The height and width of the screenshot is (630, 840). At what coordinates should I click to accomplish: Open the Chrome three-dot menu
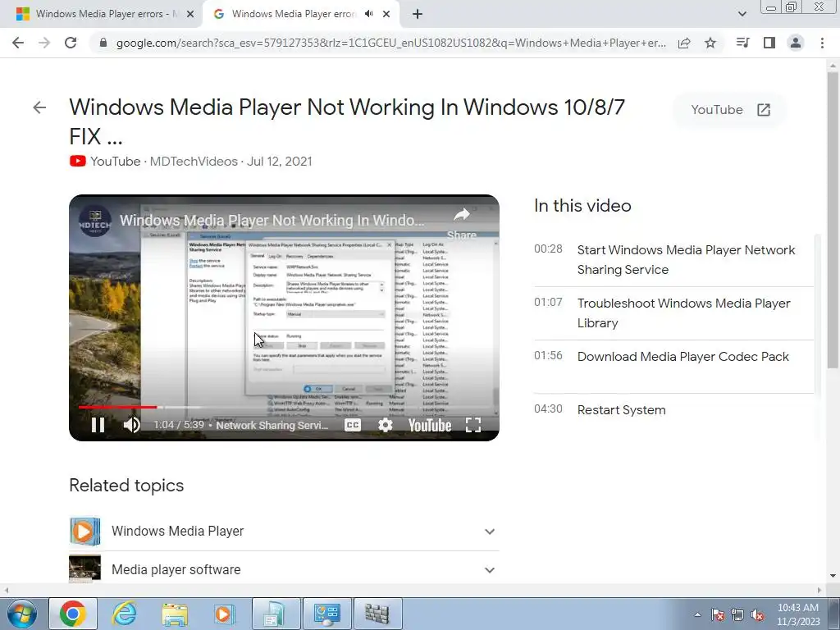(x=822, y=43)
